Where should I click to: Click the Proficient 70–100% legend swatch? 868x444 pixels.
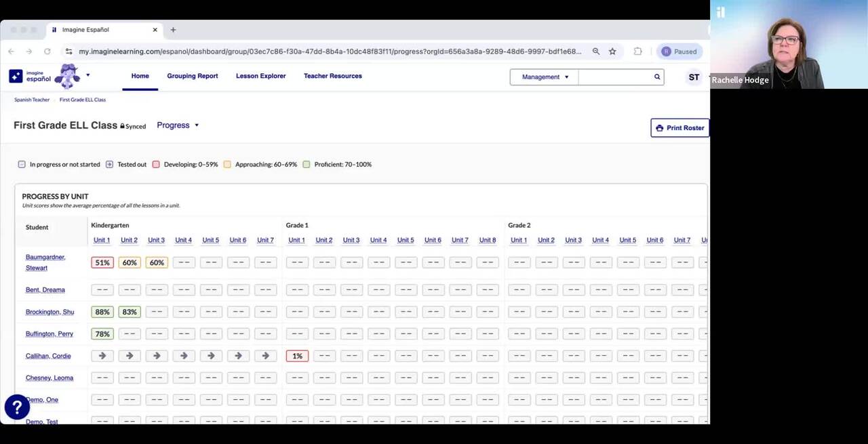307,165
